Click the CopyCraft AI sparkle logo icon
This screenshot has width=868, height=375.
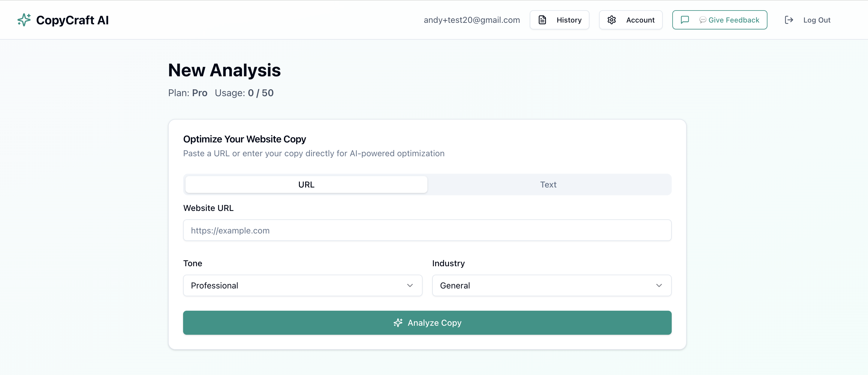pyautogui.click(x=24, y=20)
